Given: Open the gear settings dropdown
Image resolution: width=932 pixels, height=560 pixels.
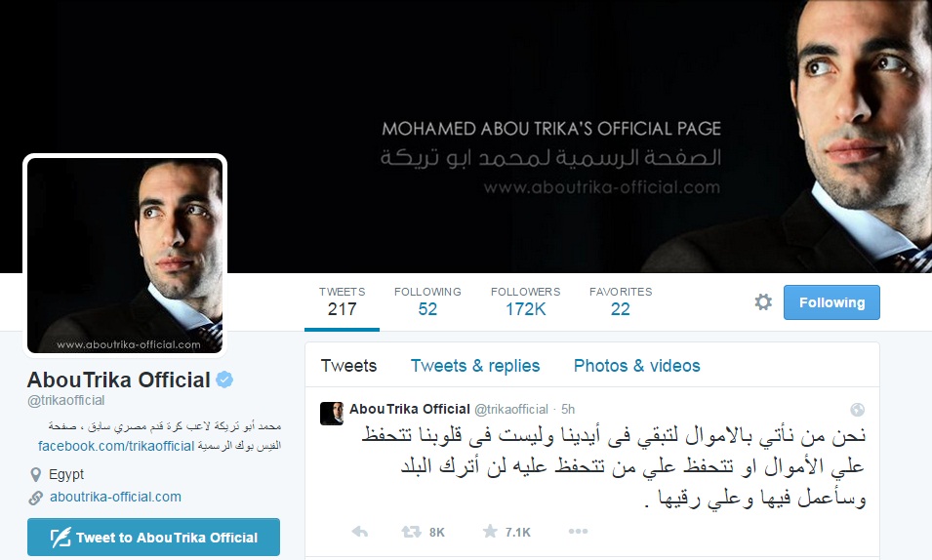Looking at the screenshot, I should click(x=763, y=302).
